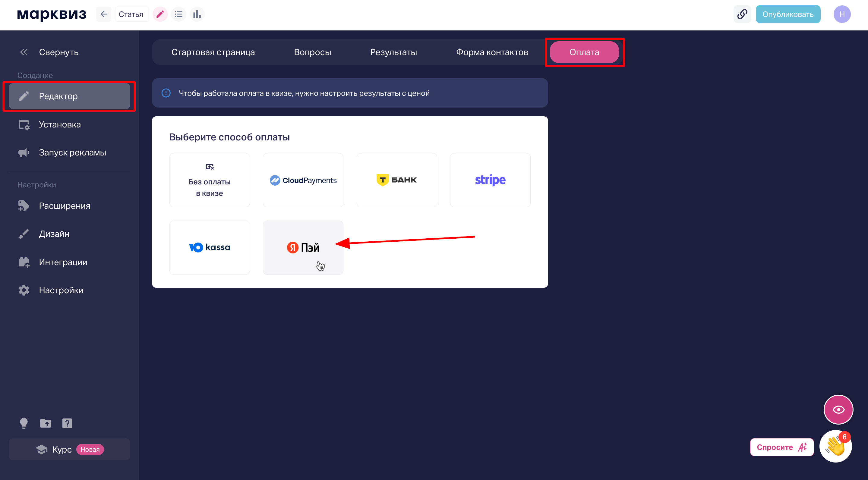
Task: Click the Редактор pencil icon
Action: point(24,96)
